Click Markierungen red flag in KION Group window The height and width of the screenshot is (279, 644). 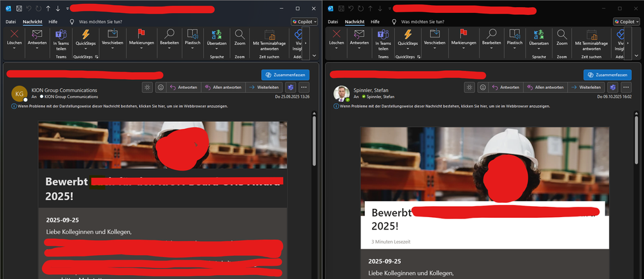[x=141, y=34]
